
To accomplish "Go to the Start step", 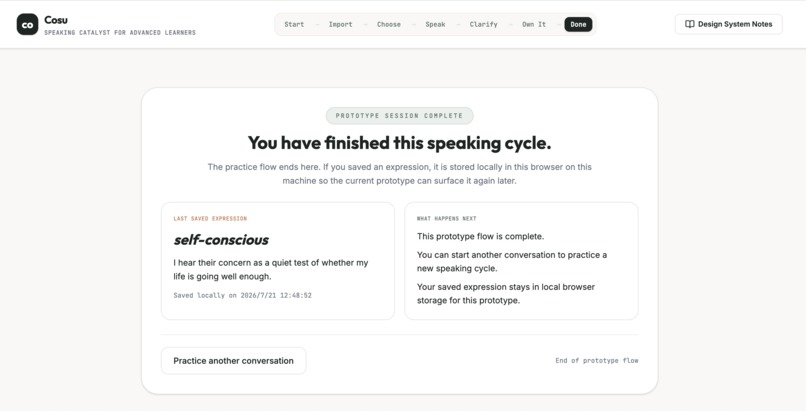I will coord(294,24).
